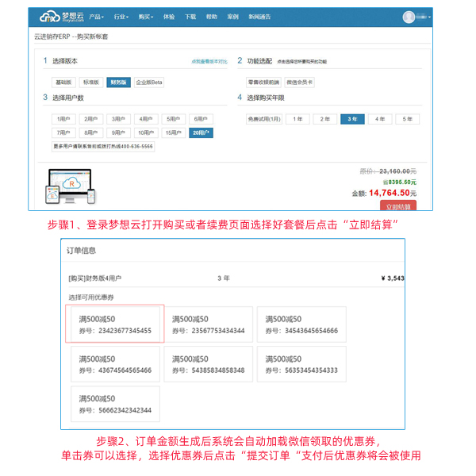The height and width of the screenshot is (476, 476).
Task: Open the 购买 dropdown in navigation
Action: (x=146, y=17)
